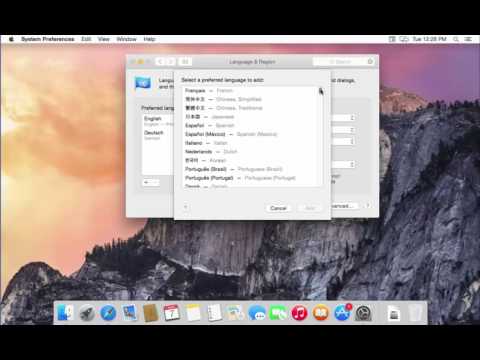This screenshot has width=480, height=360.
Task: Open the Edit menu
Action: point(86,39)
